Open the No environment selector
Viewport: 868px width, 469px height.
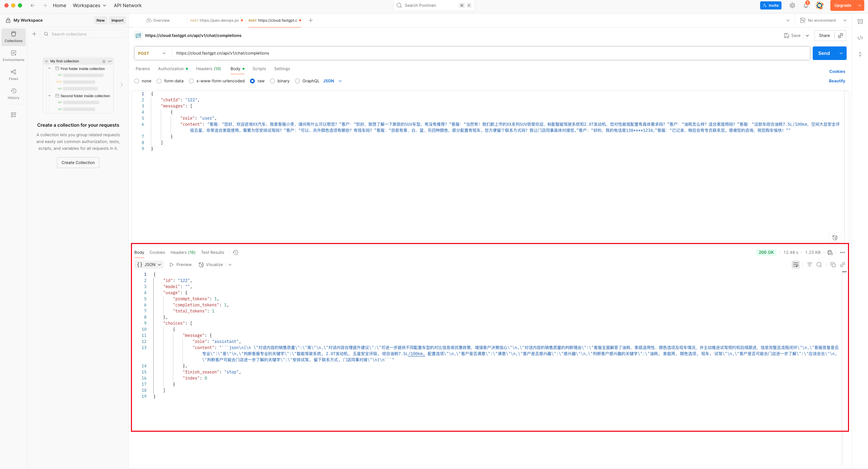(x=824, y=20)
